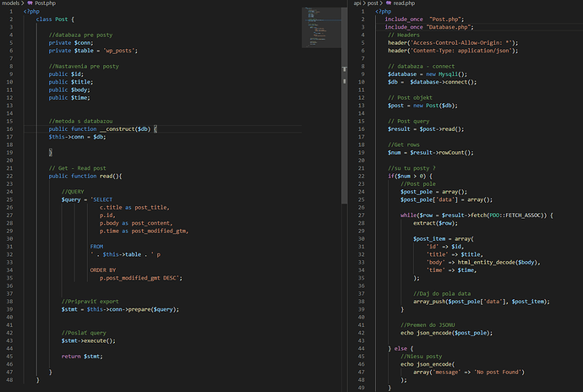Click the minimap preview of Post.php
The width and height of the screenshot is (583, 392).
click(x=322, y=27)
